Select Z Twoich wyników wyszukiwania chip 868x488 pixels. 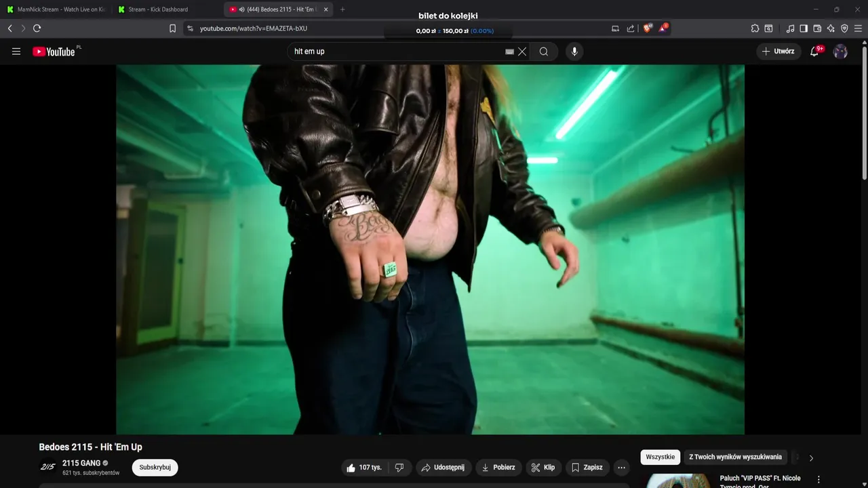(736, 457)
